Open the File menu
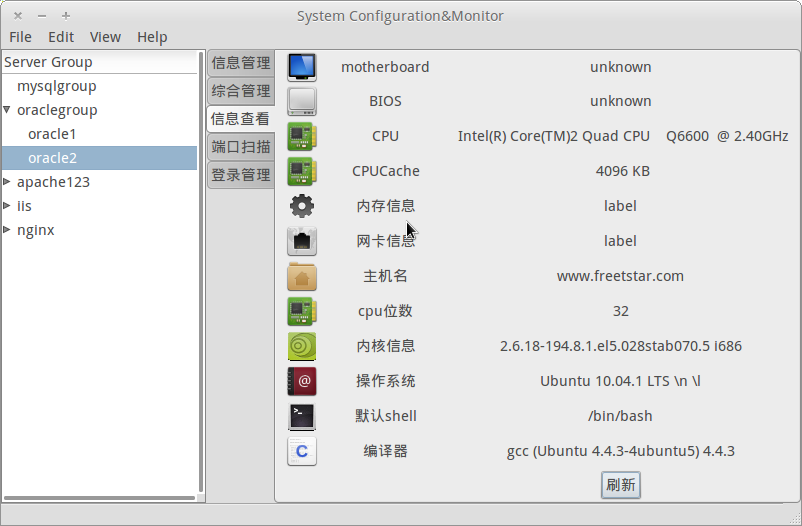The image size is (802, 526). (20, 37)
